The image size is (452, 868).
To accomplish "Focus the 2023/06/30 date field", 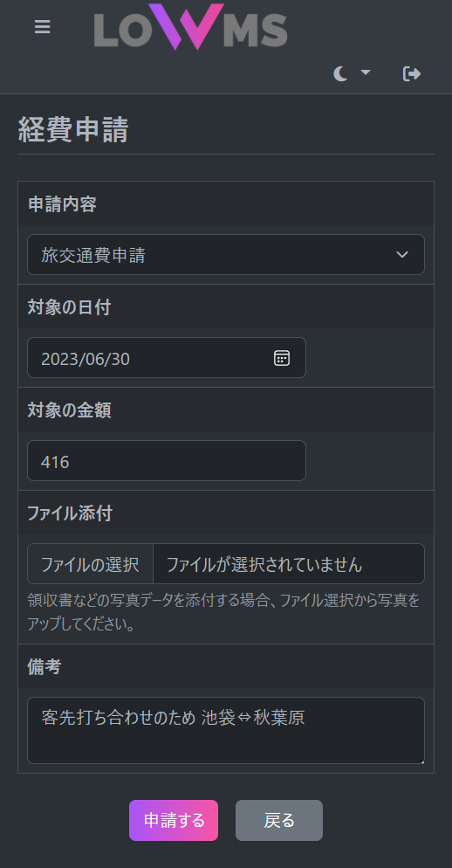I will coord(167,358).
